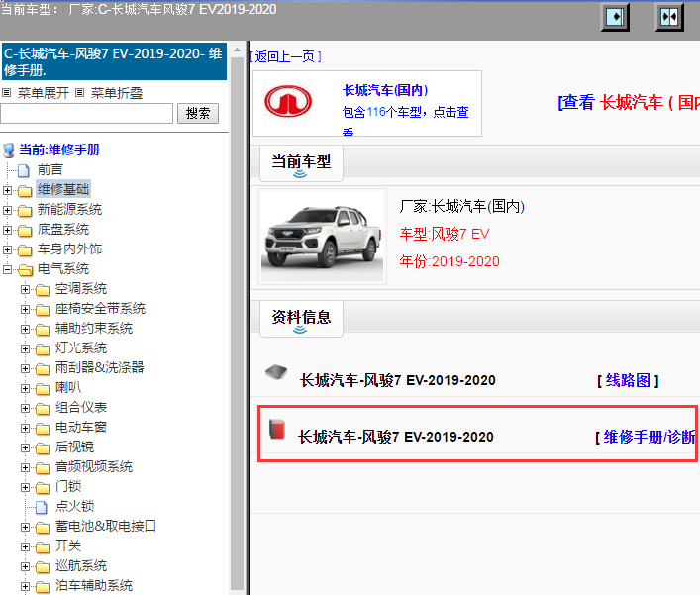Expand the 泊车辅助系统 node
This screenshot has height=595, width=700.
(x=25, y=586)
